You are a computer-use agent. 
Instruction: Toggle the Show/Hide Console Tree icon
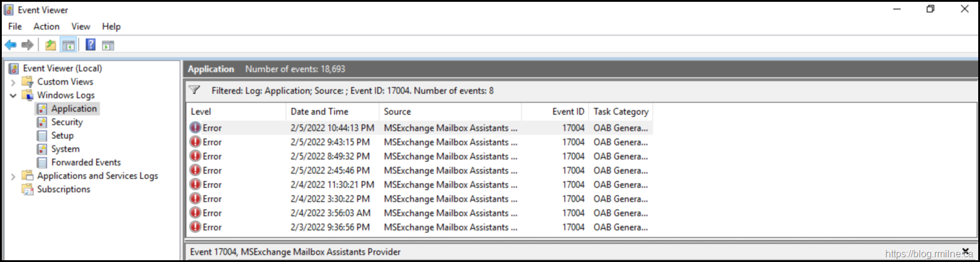(x=69, y=45)
